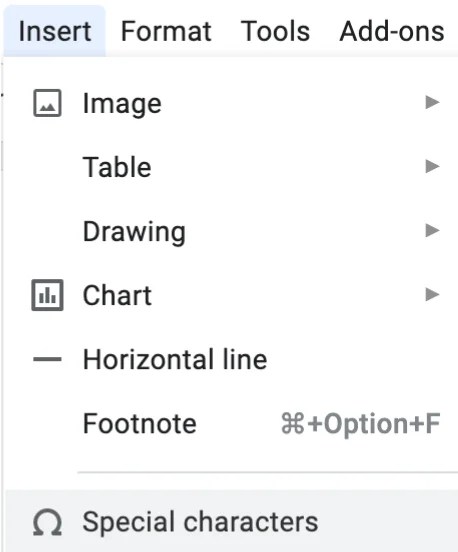Screen dimensions: 458x552
Task: Click the Horizontal line dash icon
Action: (47, 359)
